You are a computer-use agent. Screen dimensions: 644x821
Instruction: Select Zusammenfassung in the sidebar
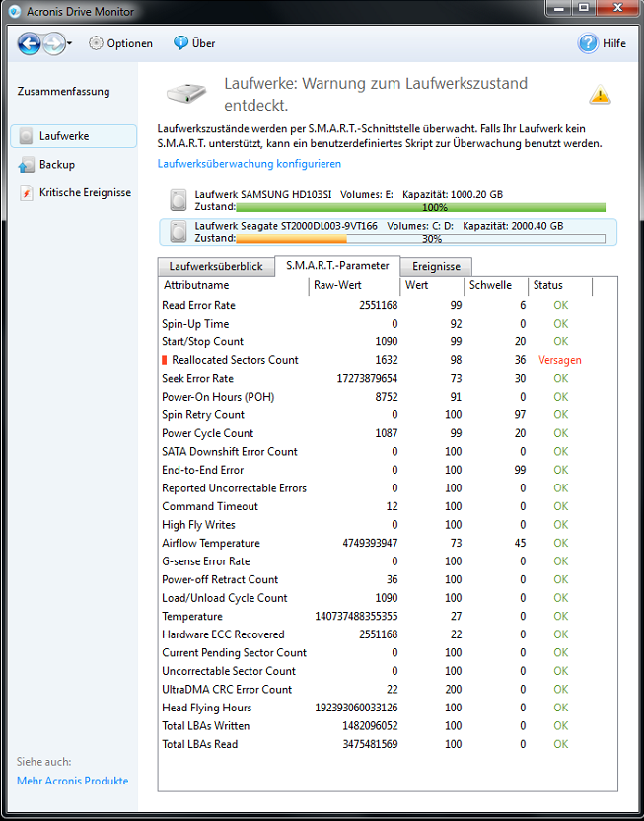pyautogui.click(x=63, y=91)
